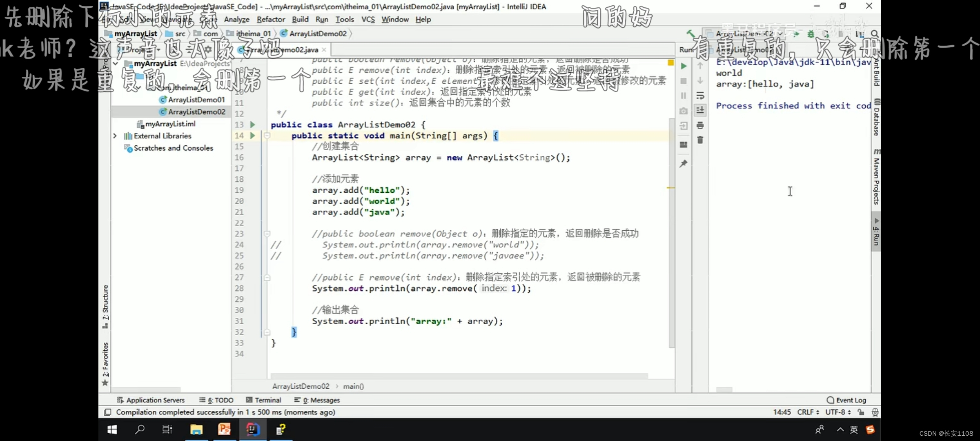The height and width of the screenshot is (441, 980).
Task: Open the 2: Favorites side panel
Action: point(105,363)
